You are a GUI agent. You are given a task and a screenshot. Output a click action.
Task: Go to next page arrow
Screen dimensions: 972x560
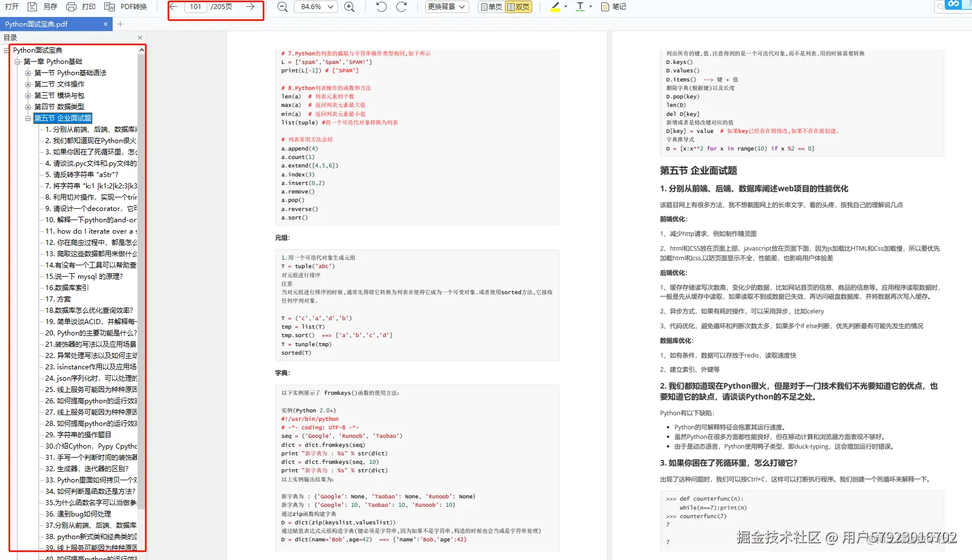pyautogui.click(x=250, y=7)
